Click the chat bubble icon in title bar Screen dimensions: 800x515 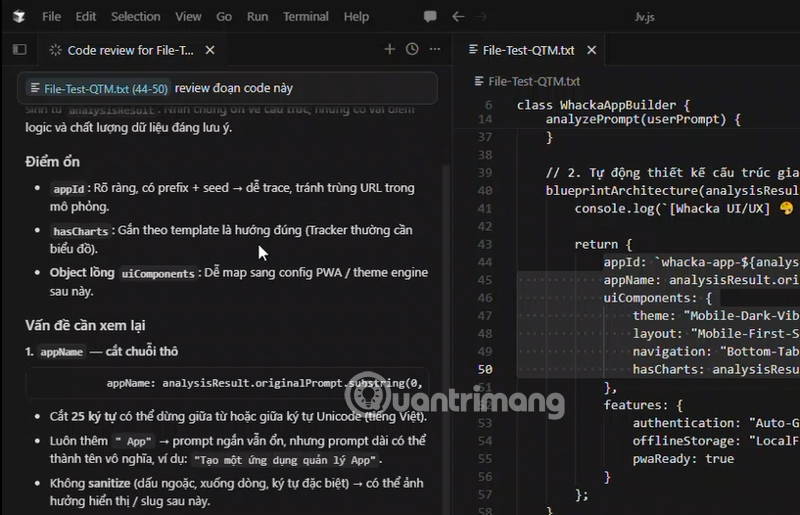coord(430,16)
